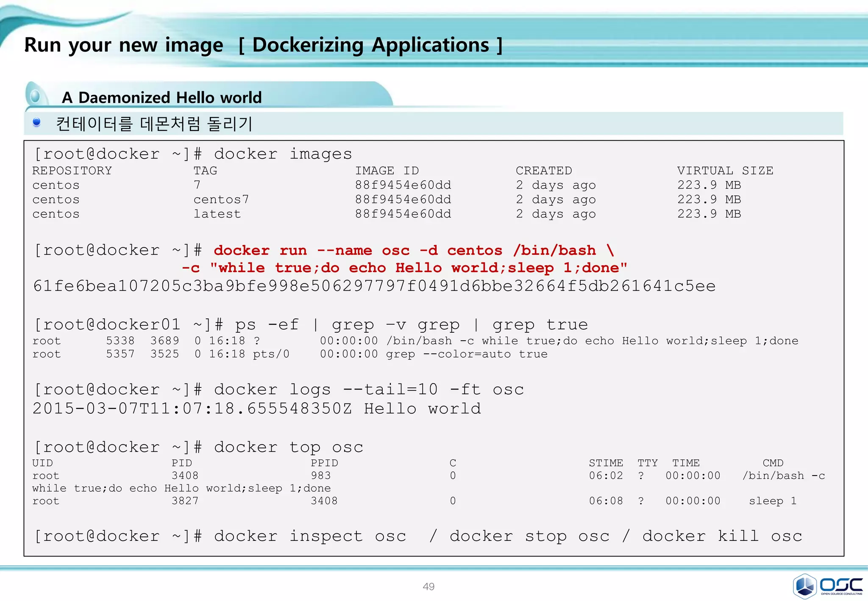This screenshot has width=868, height=601.
Task: Click the docker kill osc text
Action: coord(722,536)
